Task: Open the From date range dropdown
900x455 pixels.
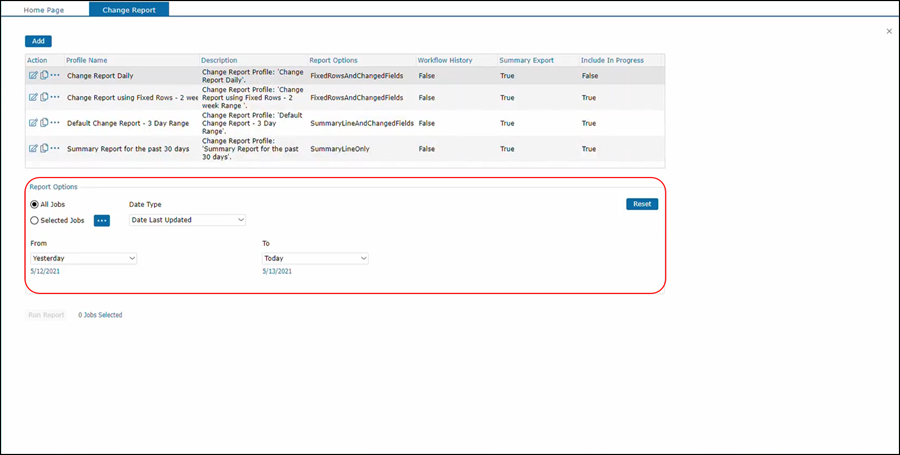Action: tap(84, 258)
